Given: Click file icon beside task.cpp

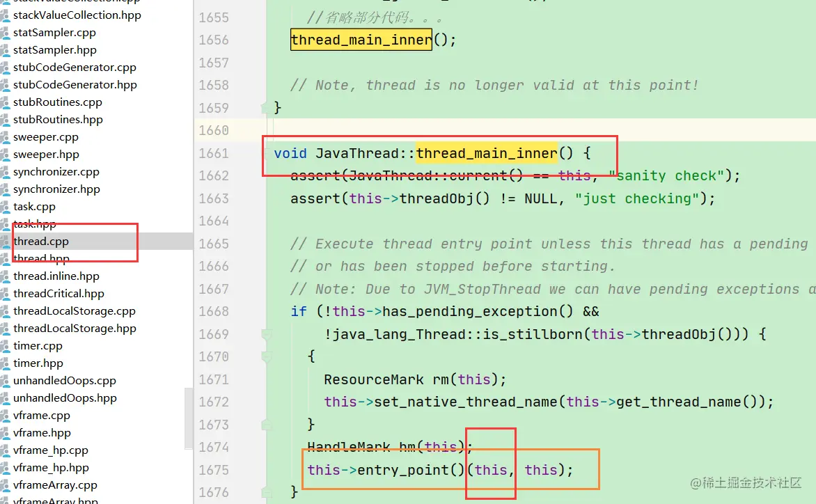Looking at the screenshot, I should [x=5, y=207].
